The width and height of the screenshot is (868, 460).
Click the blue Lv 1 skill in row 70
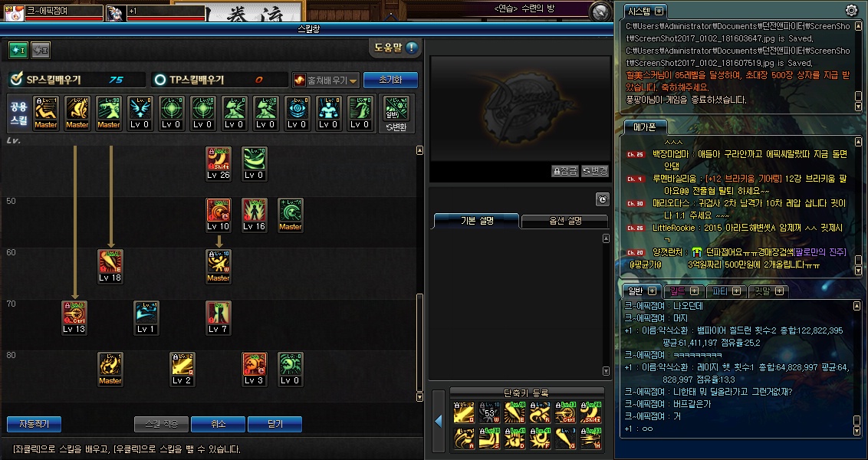coord(146,317)
